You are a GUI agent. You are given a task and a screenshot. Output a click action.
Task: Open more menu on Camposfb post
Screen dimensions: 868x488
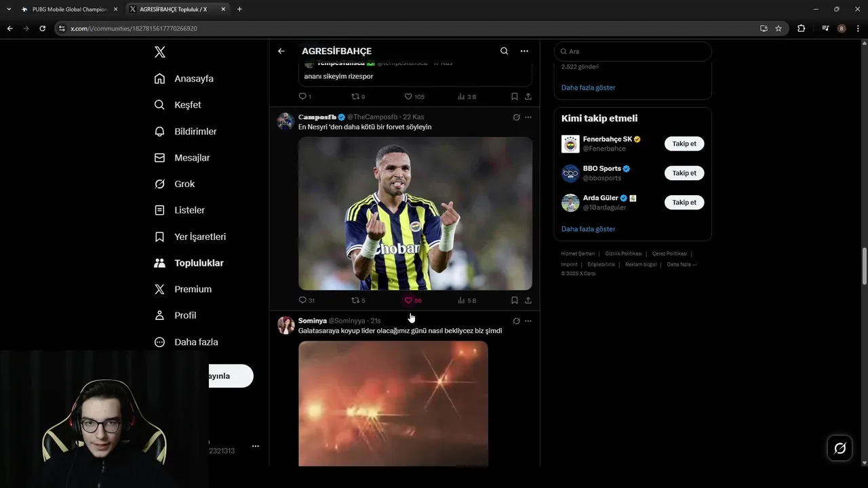[x=528, y=117]
